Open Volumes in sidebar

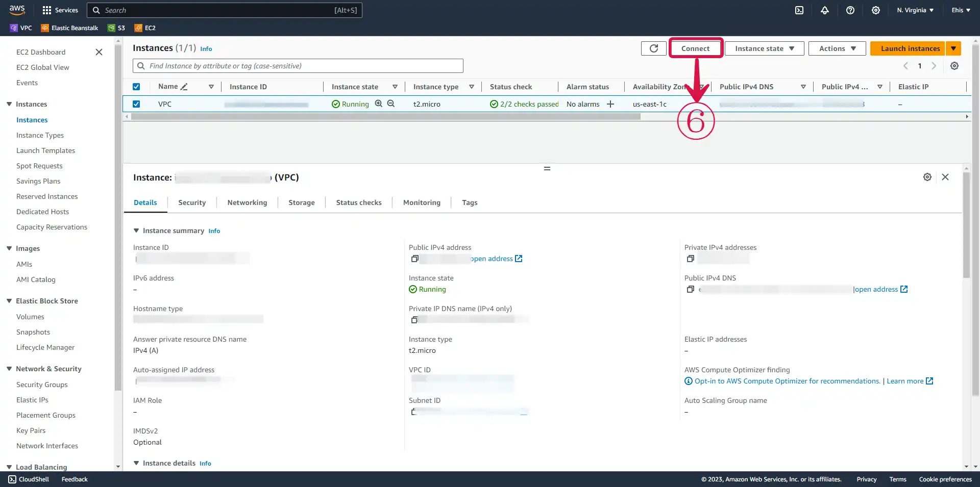[30, 317]
